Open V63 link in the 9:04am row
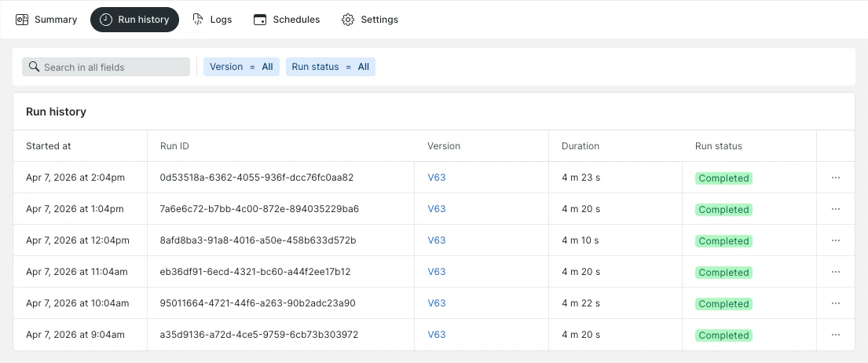 point(437,335)
